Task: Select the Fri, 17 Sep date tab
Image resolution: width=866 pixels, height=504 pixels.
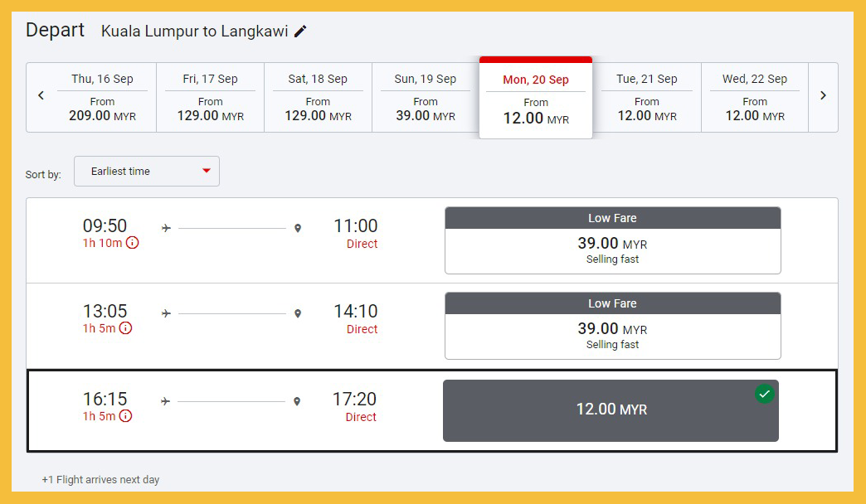Action: 210,97
